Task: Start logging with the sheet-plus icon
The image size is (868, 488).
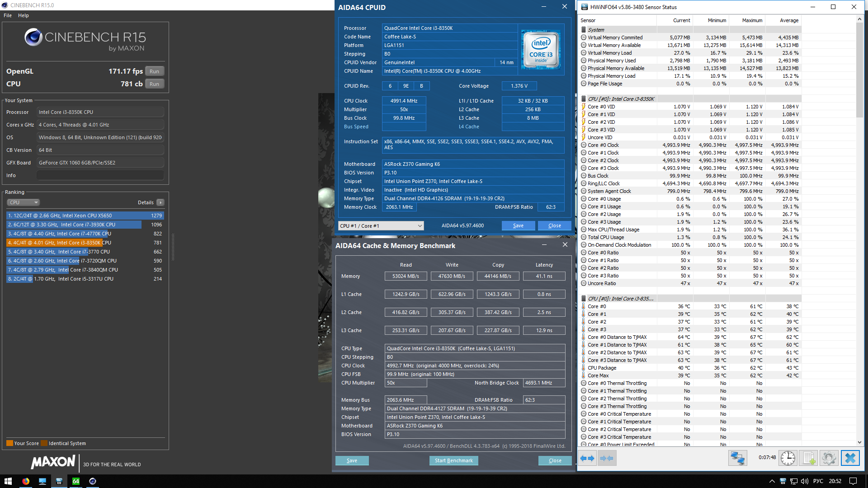Action: tap(808, 458)
